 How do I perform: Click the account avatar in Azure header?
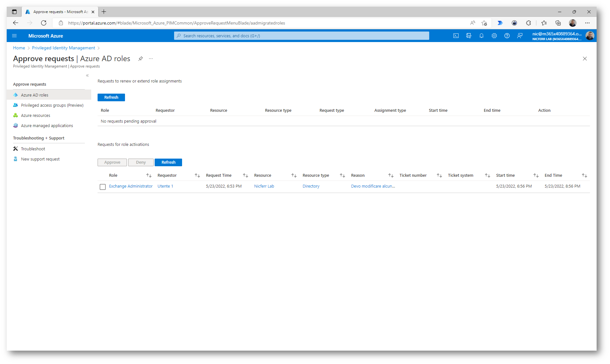click(x=590, y=36)
